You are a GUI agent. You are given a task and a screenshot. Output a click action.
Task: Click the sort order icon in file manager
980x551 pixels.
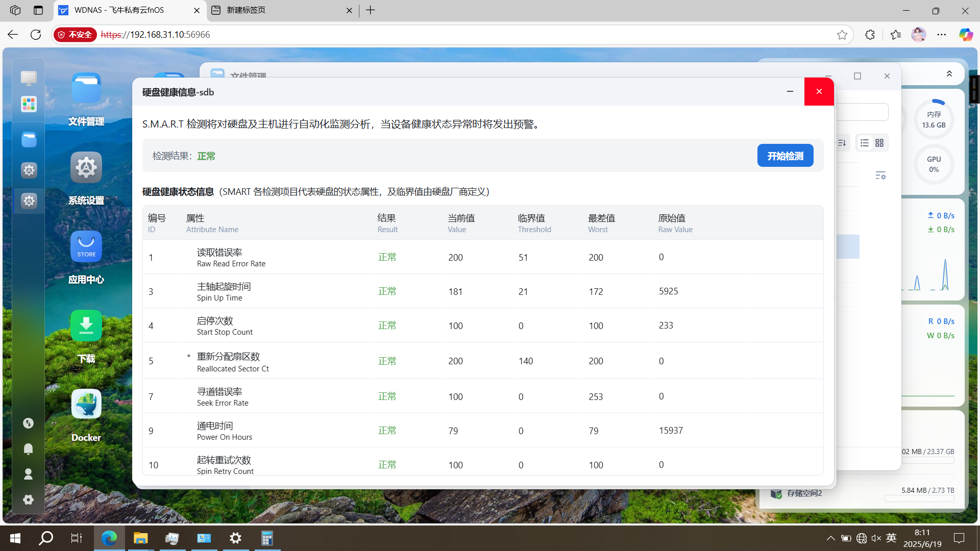[x=842, y=143]
